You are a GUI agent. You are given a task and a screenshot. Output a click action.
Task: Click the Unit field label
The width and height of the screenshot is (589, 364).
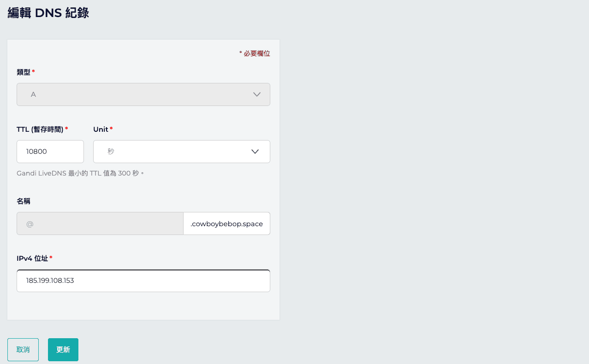point(101,129)
